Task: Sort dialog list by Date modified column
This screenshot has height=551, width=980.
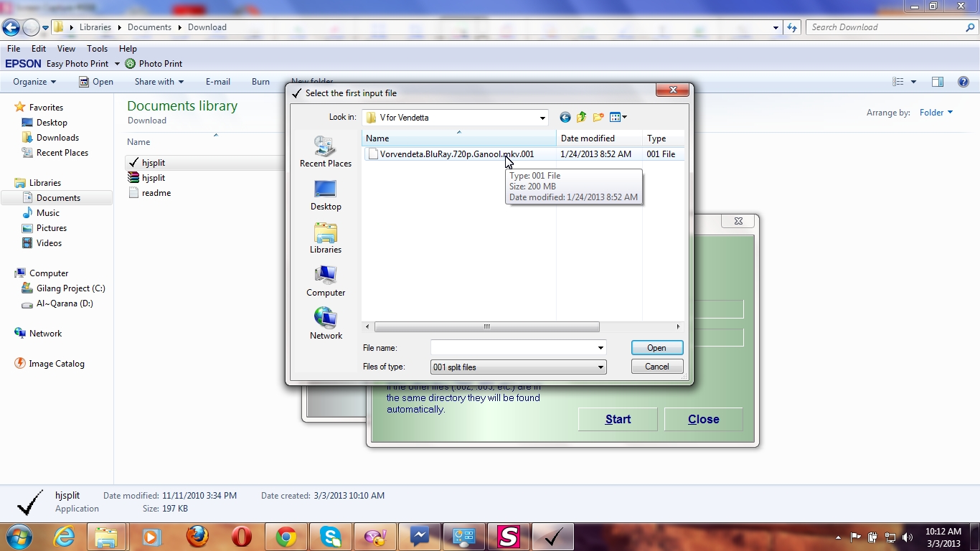Action: click(599, 138)
